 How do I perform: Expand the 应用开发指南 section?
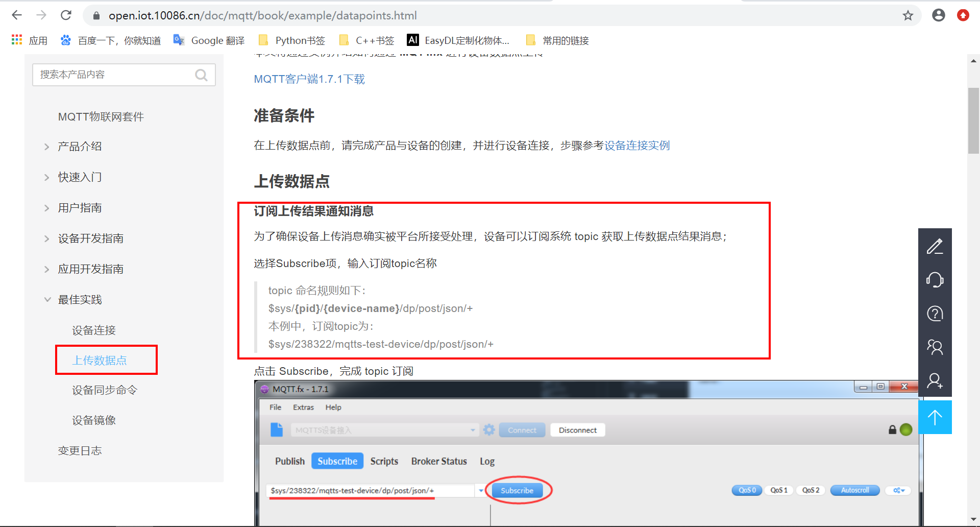pos(91,269)
